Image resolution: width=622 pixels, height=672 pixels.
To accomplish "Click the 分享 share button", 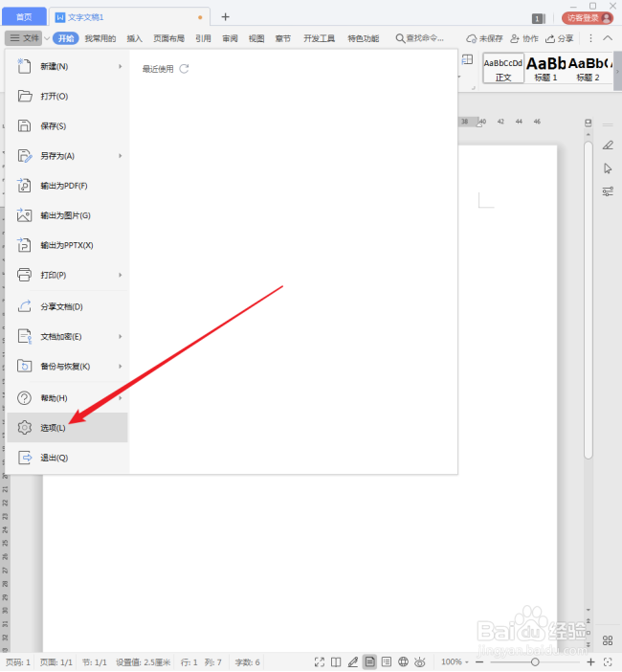I will pyautogui.click(x=560, y=38).
